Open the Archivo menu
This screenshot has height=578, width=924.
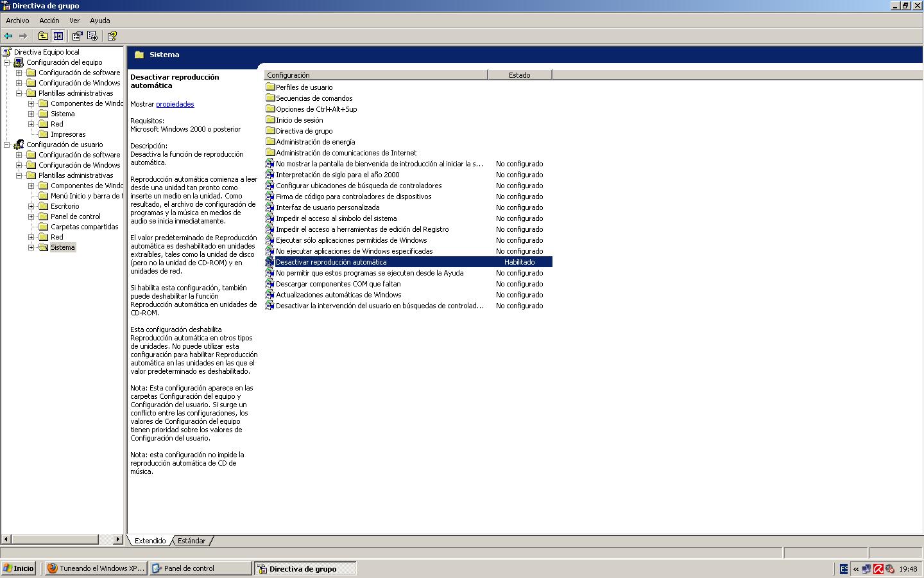coord(17,21)
